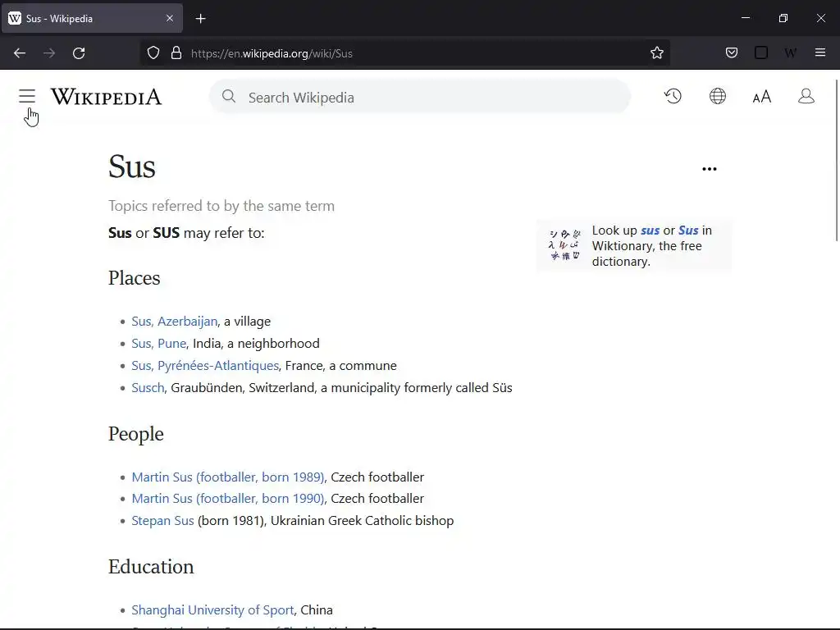
Task: Open the Stepan Sus link
Action: point(163,521)
